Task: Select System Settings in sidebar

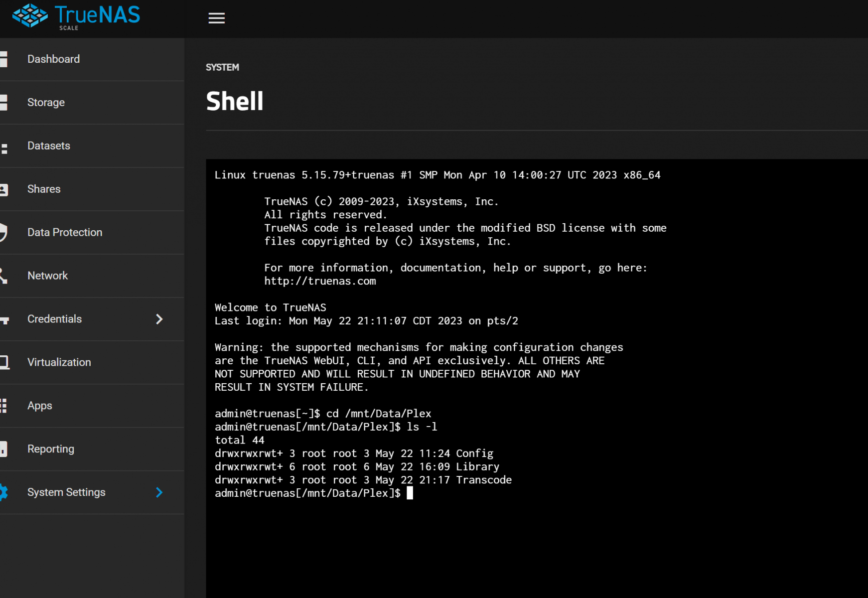Action: pyautogui.click(x=92, y=493)
